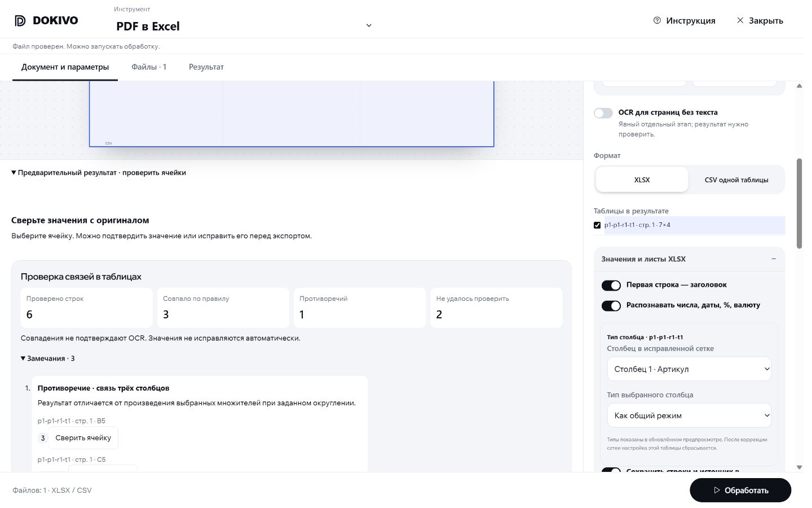Collapse the Замечания · 3 list
Viewport: 812px width, 508px height.
(48, 358)
